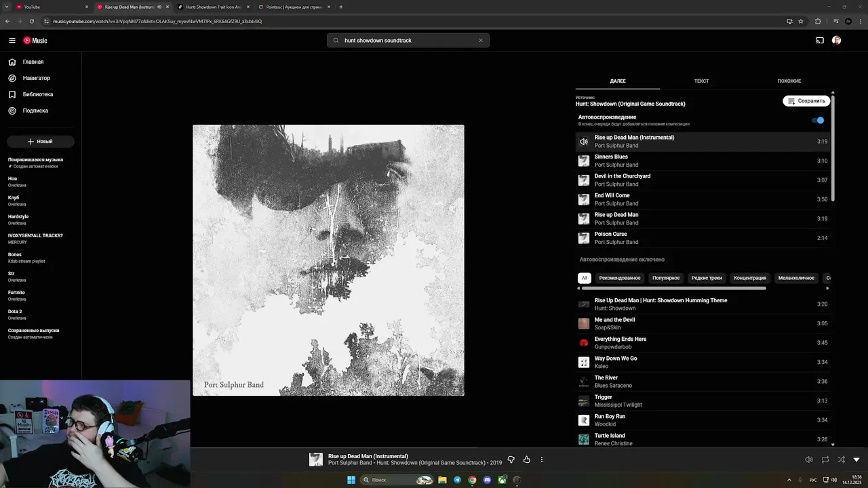868x488 pixels.
Task: Select Turtle Island by Renee Christine
Action: [x=703, y=439]
